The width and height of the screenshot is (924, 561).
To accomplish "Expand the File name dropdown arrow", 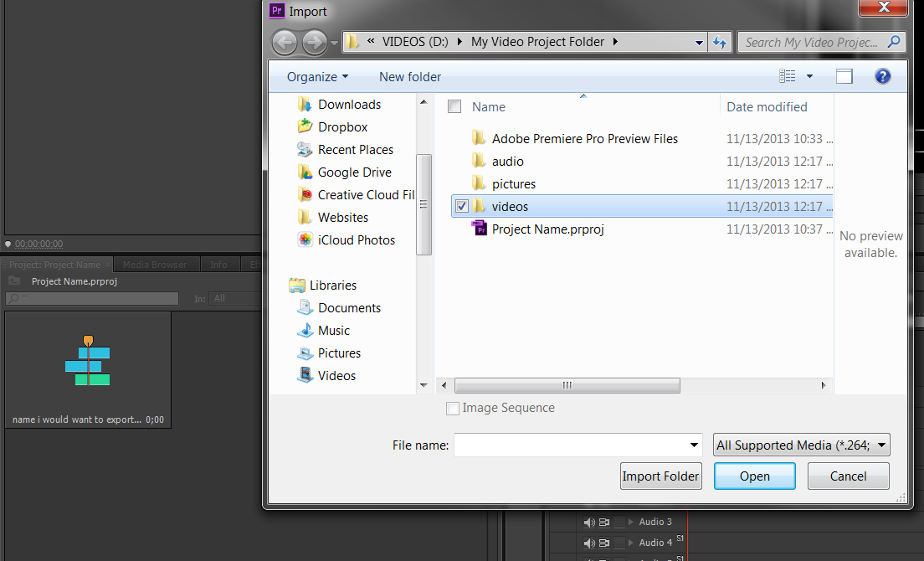I will click(694, 445).
